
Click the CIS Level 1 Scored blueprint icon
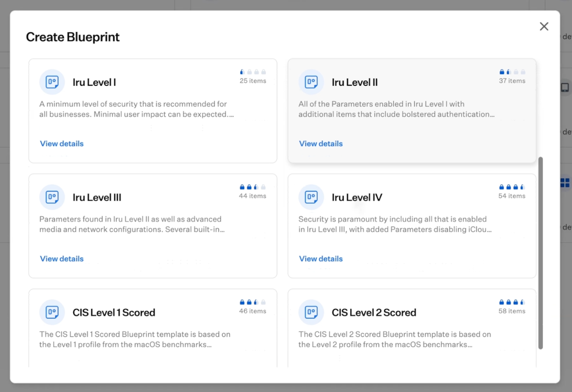click(x=52, y=313)
